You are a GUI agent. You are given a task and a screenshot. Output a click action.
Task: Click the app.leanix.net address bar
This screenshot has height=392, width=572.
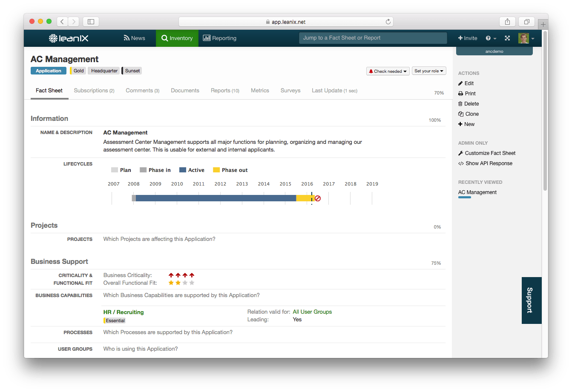286,22
